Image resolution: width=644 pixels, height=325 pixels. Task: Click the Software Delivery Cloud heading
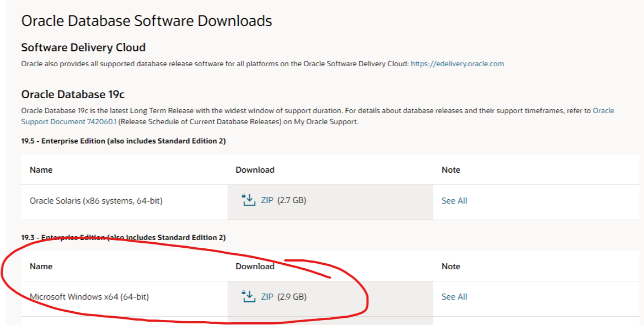83,47
